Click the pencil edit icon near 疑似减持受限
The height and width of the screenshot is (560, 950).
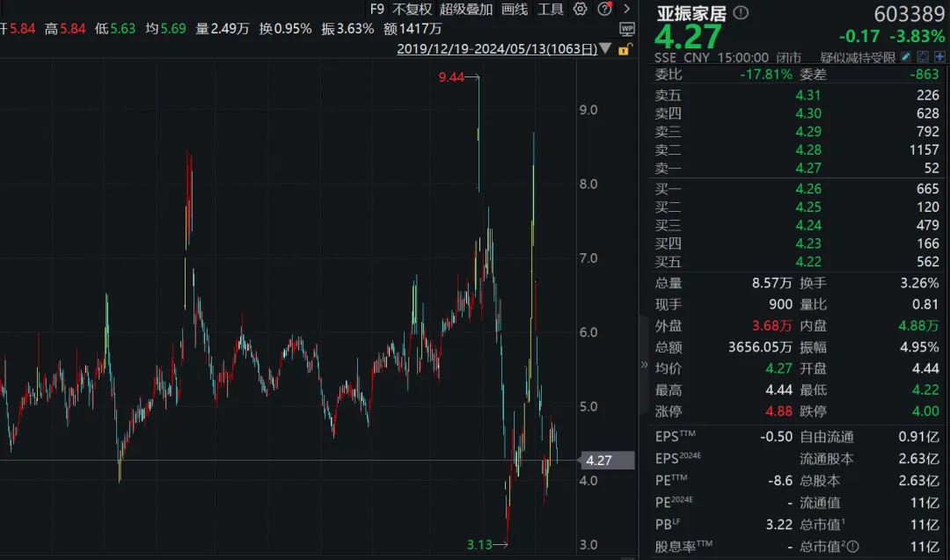click(x=906, y=57)
